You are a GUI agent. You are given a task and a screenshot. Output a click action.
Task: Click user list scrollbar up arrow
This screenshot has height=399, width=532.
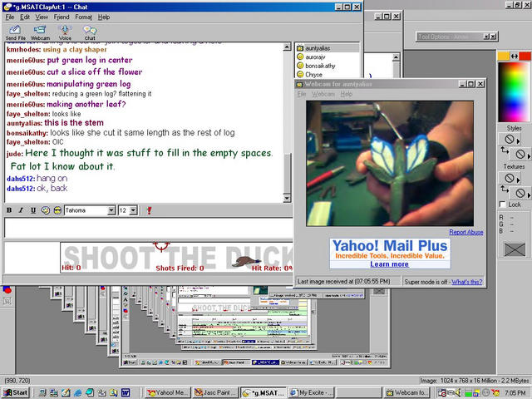pyautogui.click(x=396, y=57)
